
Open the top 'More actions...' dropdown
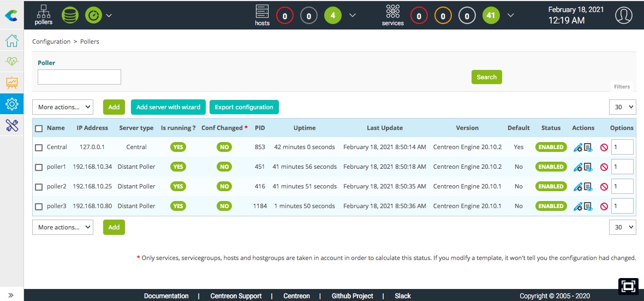click(63, 107)
